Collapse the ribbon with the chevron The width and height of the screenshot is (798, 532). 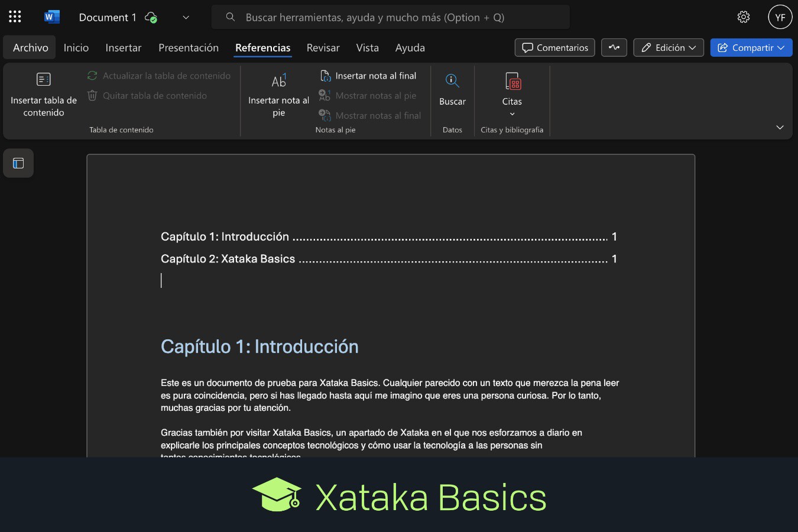tap(780, 127)
